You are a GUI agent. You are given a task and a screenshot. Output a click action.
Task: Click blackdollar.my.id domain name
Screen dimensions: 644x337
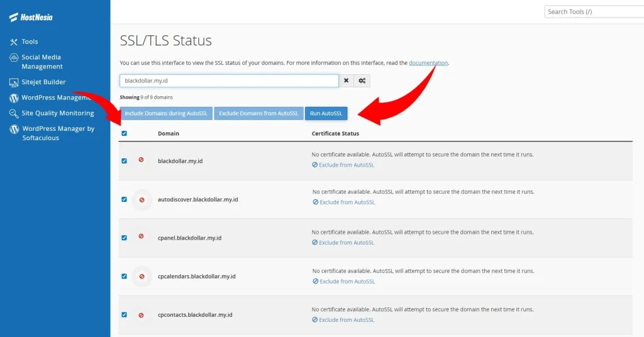point(180,161)
